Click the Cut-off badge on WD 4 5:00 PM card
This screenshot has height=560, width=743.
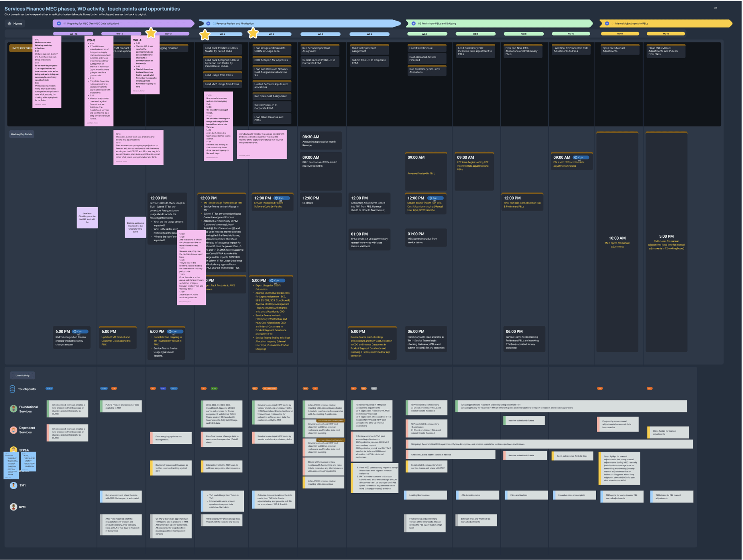(277, 280)
